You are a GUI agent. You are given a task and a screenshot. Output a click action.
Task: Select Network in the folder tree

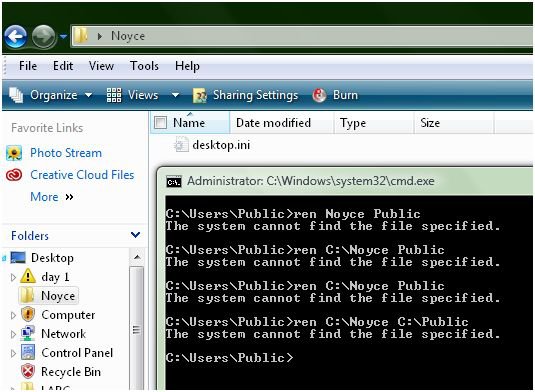[x=63, y=334]
